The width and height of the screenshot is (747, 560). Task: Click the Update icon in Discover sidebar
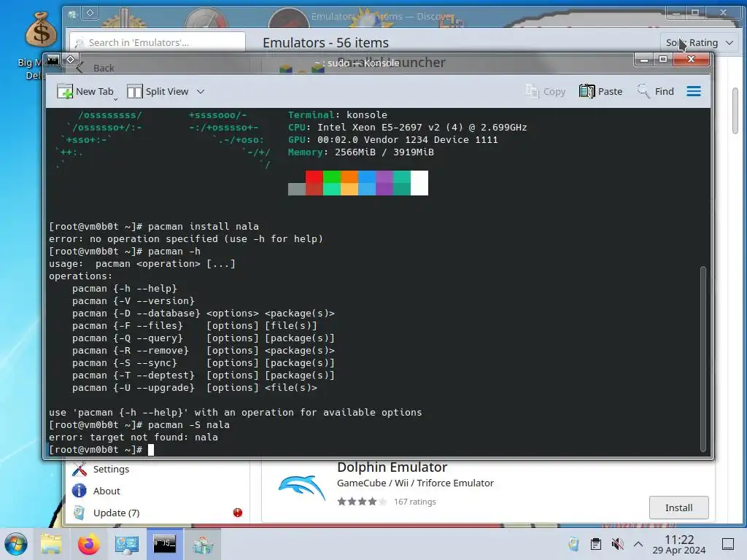pos(79,513)
